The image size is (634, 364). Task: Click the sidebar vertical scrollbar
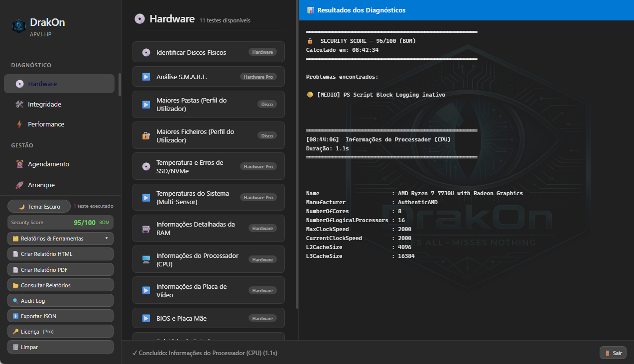(x=120, y=85)
